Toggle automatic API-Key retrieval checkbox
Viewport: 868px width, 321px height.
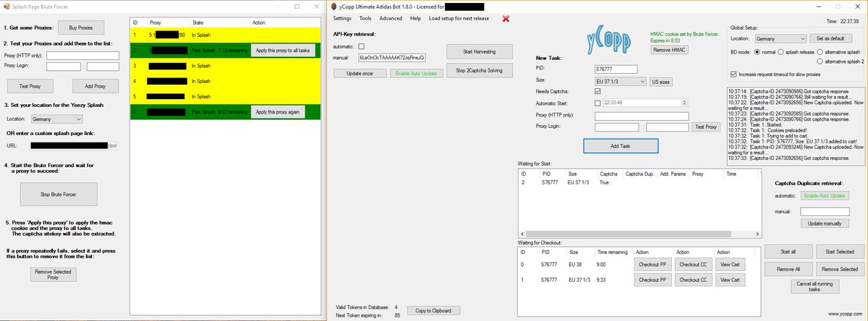361,46
